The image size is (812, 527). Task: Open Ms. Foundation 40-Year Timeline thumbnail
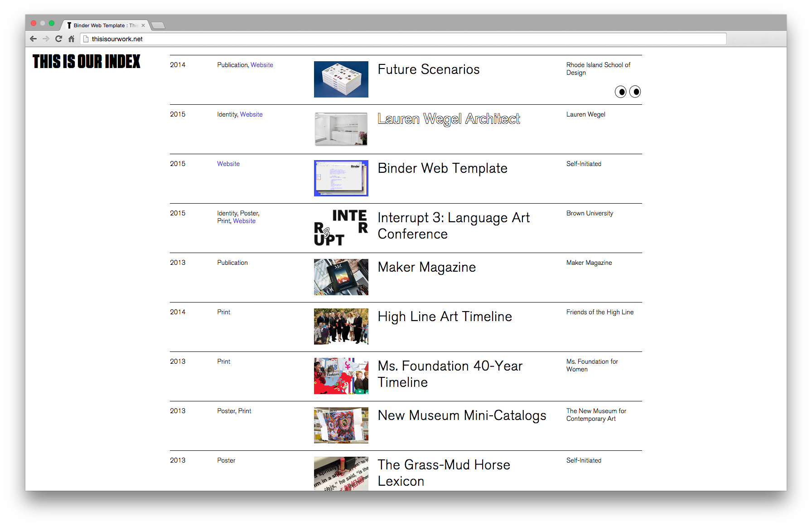coord(341,376)
